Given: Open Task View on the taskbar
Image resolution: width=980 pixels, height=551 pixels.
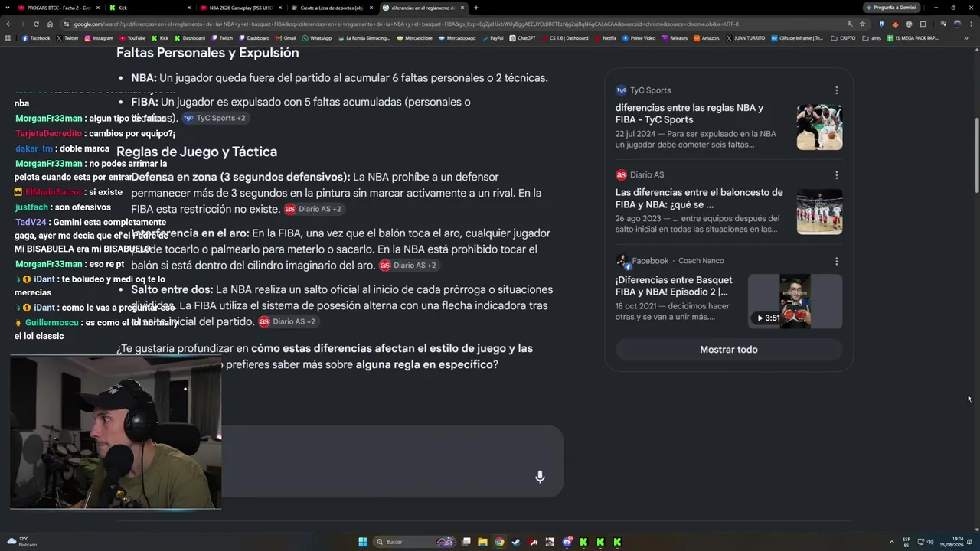Looking at the screenshot, I should [465, 542].
